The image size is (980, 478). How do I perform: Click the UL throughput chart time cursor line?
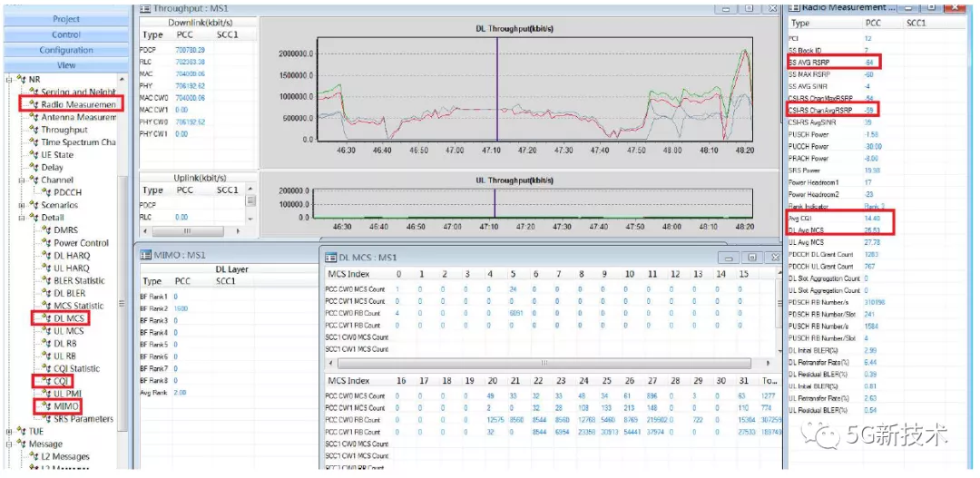coord(495,202)
